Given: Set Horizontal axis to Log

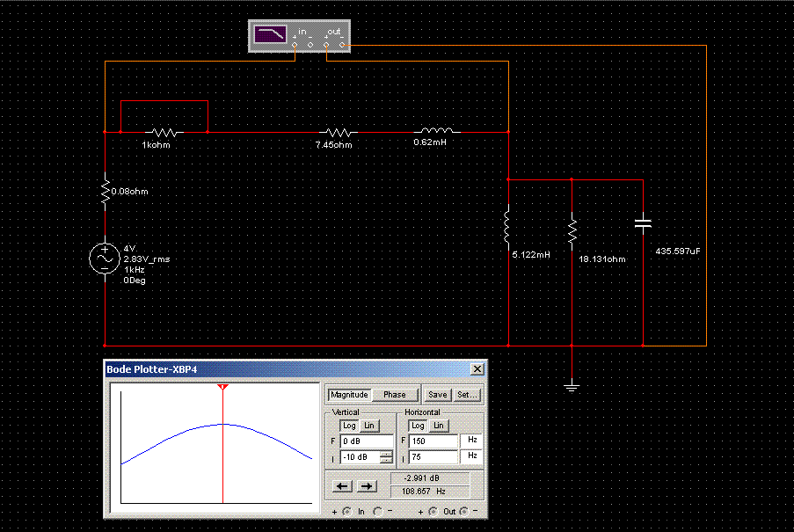Looking at the screenshot, I should [418, 426].
